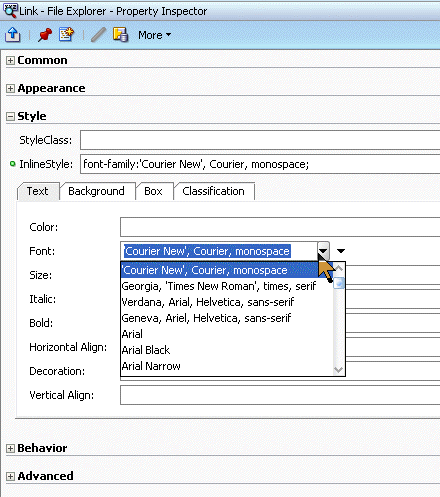Viewport: 440px width, 497px height.
Task: Click the green dot beside InlineStyle
Action: click(13, 164)
